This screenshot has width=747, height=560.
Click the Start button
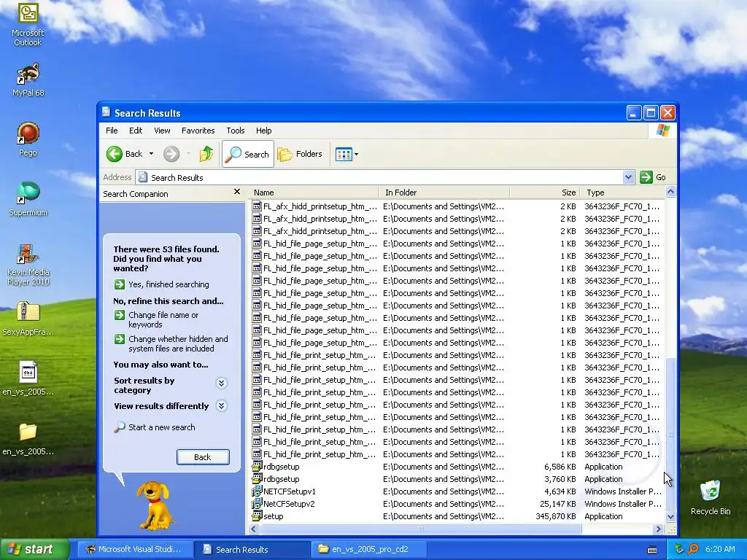(x=34, y=549)
